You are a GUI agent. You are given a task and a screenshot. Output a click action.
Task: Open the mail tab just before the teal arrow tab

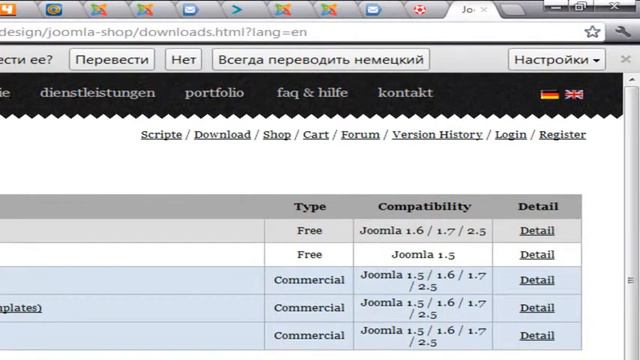pyautogui.click(x=190, y=9)
